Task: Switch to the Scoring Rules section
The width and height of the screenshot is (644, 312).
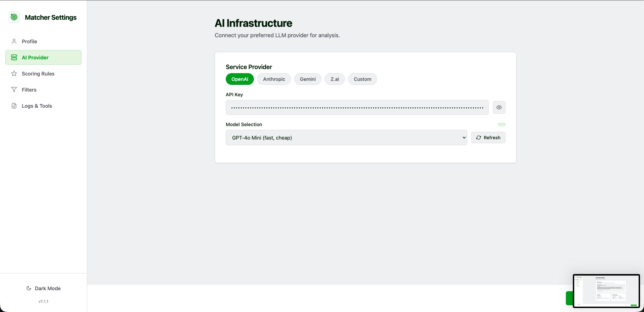Action: [x=38, y=73]
